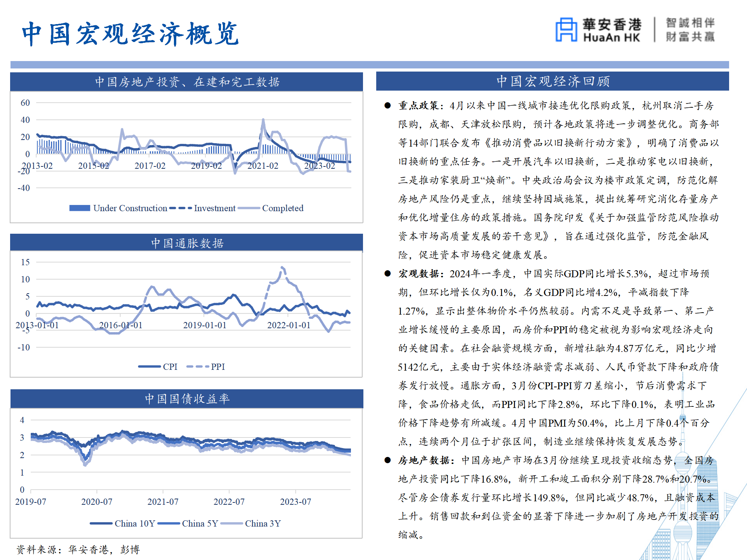Click header 中国房地产投资、在建和完工数据

187,82
